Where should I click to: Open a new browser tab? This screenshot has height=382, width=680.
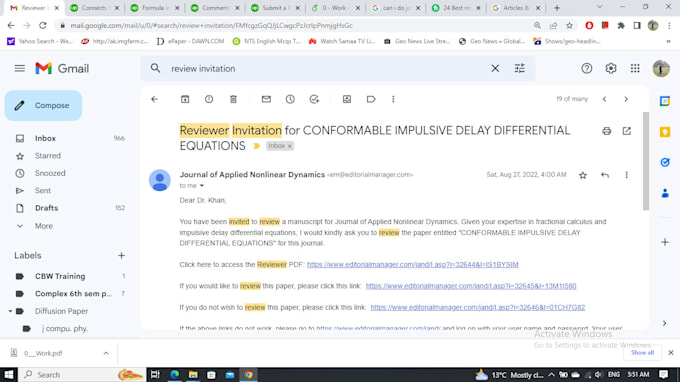click(557, 8)
